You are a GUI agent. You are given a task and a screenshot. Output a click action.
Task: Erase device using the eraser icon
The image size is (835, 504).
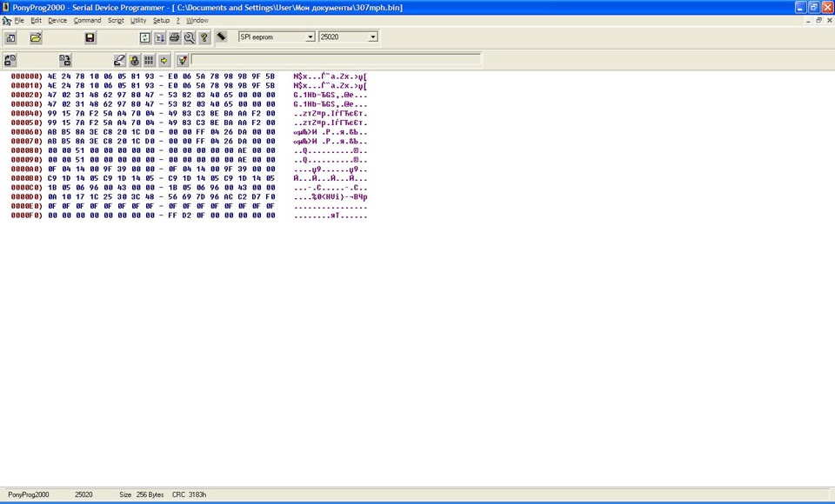tap(119, 60)
